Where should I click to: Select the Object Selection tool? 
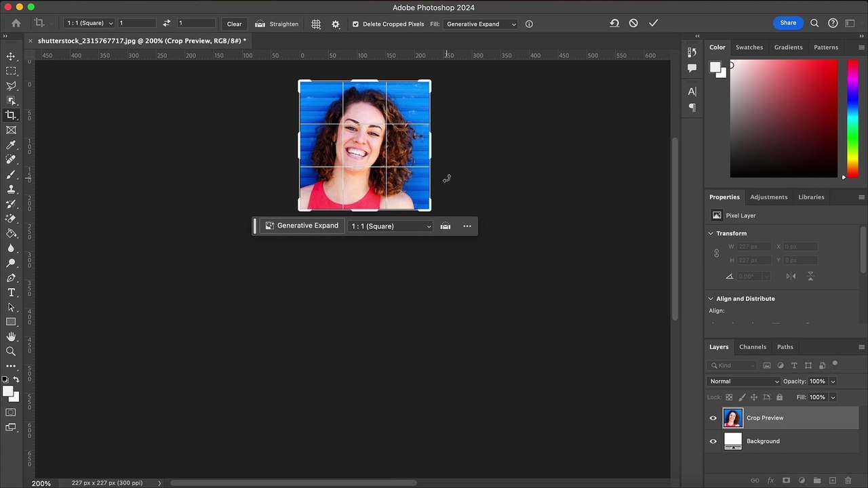11,100
